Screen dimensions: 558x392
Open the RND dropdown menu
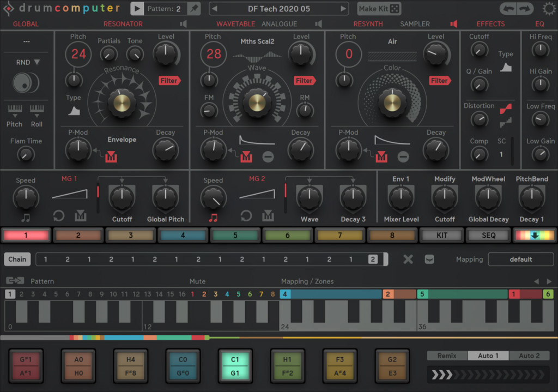pos(28,62)
